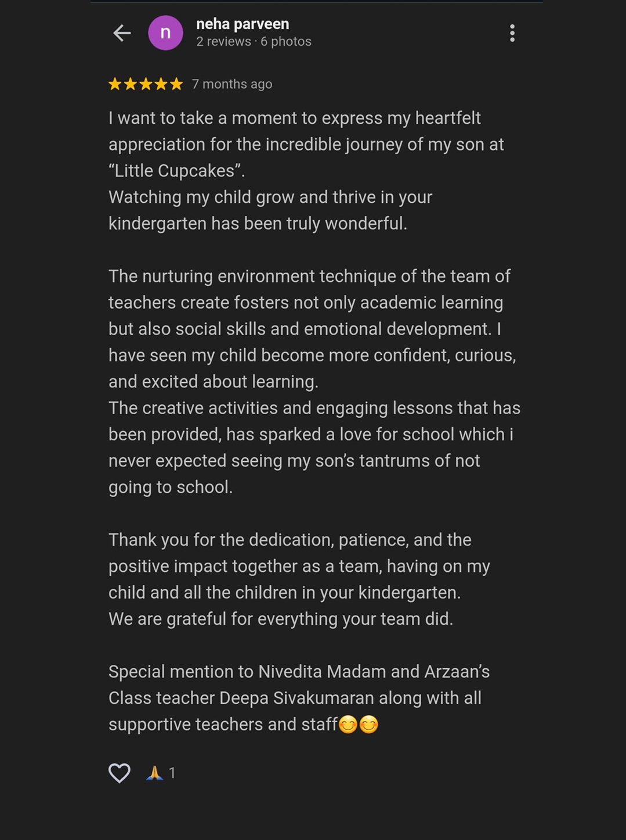Tap the praying hands reaction emoji
The height and width of the screenshot is (840, 626).
154,773
